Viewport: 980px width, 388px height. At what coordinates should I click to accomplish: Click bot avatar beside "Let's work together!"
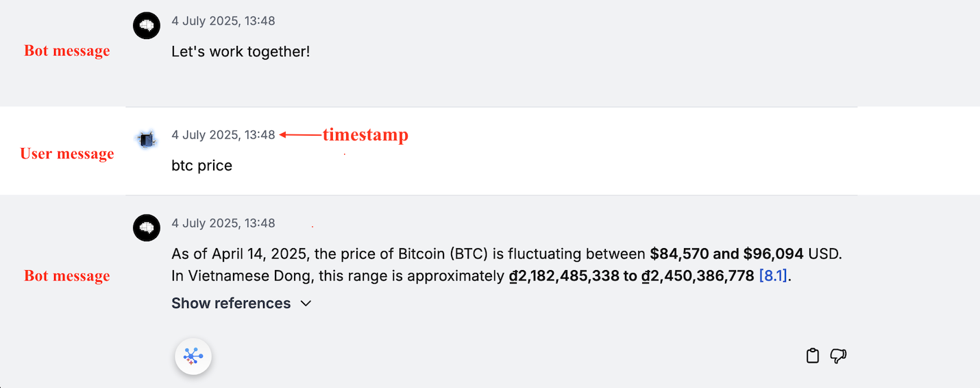147,26
